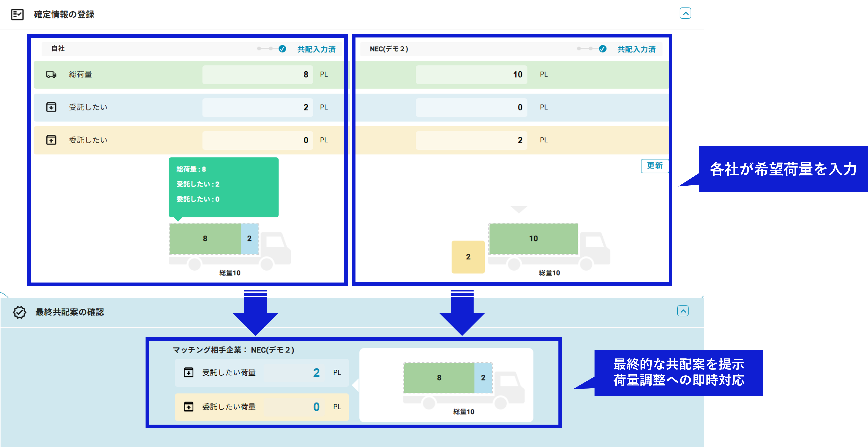Click the green 8 cargo block on 自社 truck
The image size is (868, 447).
click(x=205, y=239)
